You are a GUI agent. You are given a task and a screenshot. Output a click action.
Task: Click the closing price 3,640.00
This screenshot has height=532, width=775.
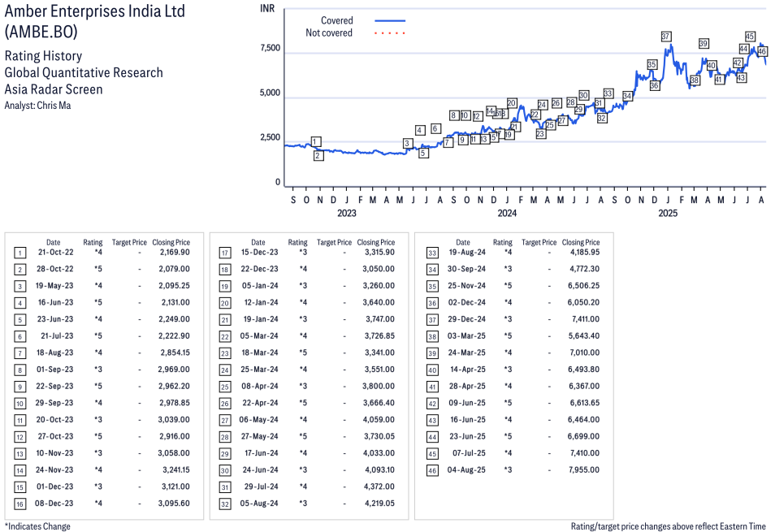(x=379, y=302)
